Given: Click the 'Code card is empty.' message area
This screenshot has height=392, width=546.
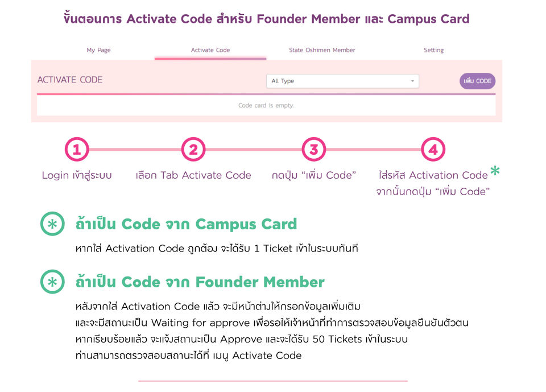Looking at the screenshot, I should [266, 105].
